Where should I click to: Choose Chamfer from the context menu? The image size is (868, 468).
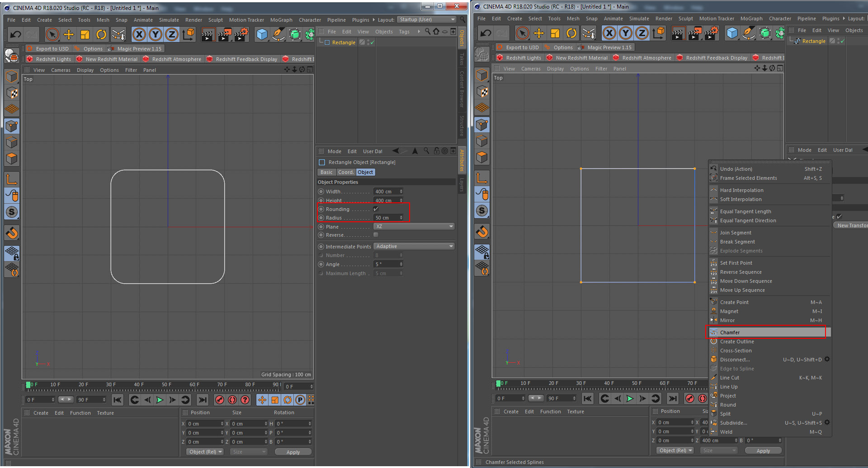click(x=769, y=332)
